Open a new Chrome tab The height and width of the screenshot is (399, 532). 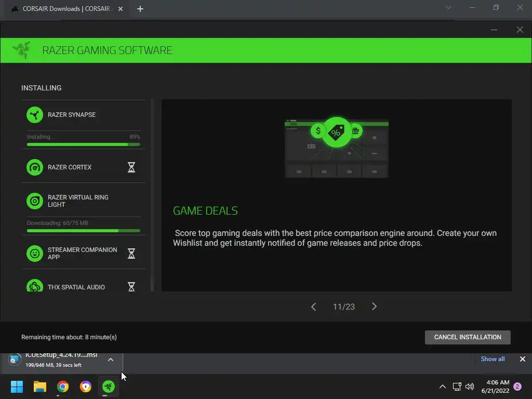[140, 9]
